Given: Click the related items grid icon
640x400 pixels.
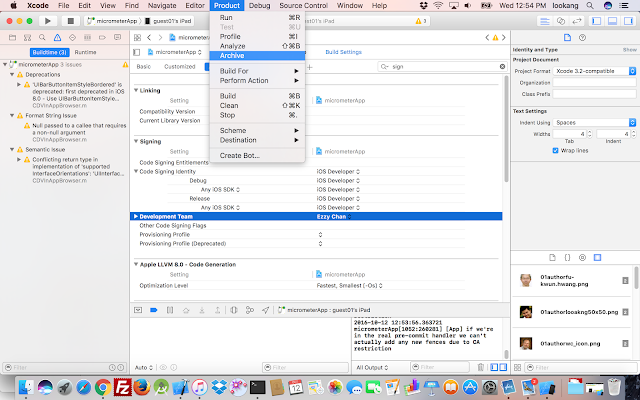Looking at the screenshot, I should click(138, 38).
